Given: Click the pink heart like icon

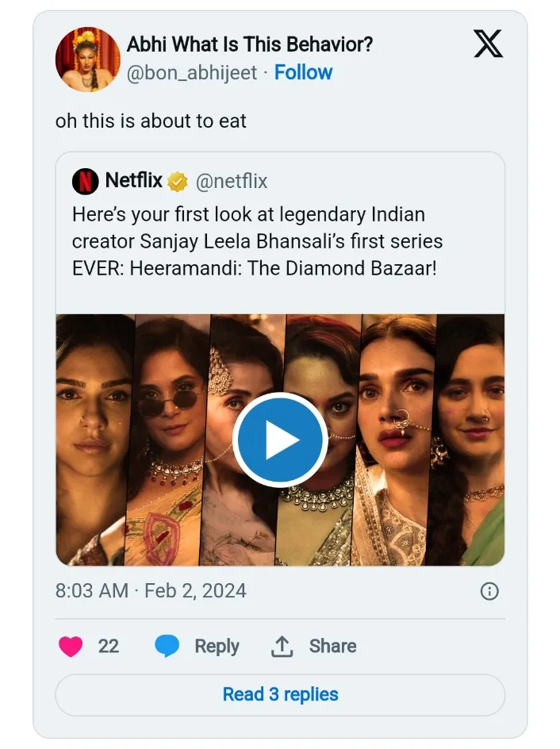Looking at the screenshot, I should pyautogui.click(x=71, y=647).
